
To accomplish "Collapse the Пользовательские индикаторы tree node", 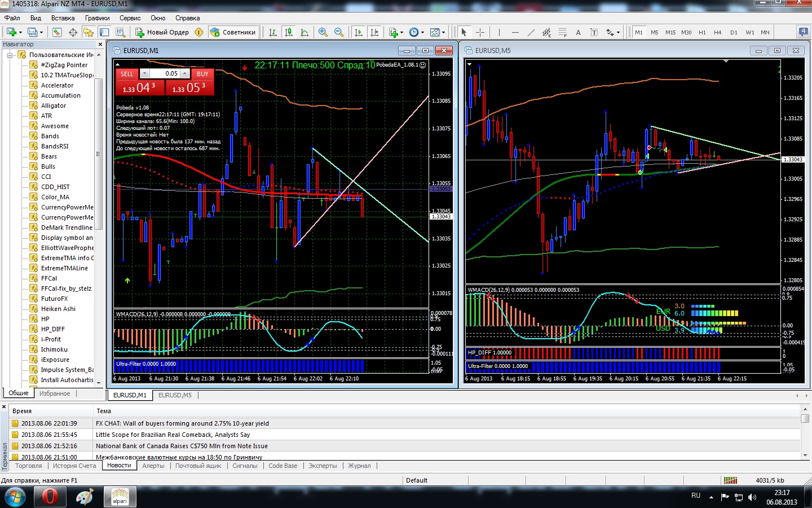I will [10, 55].
